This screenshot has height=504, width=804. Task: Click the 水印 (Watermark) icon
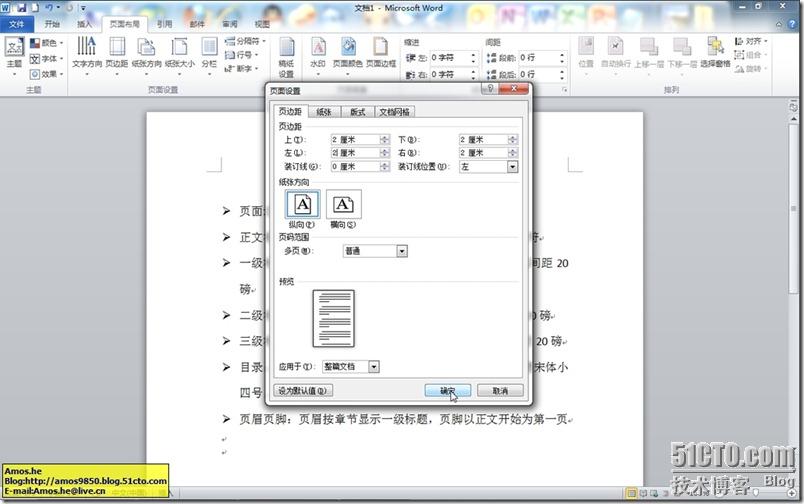coord(318,53)
